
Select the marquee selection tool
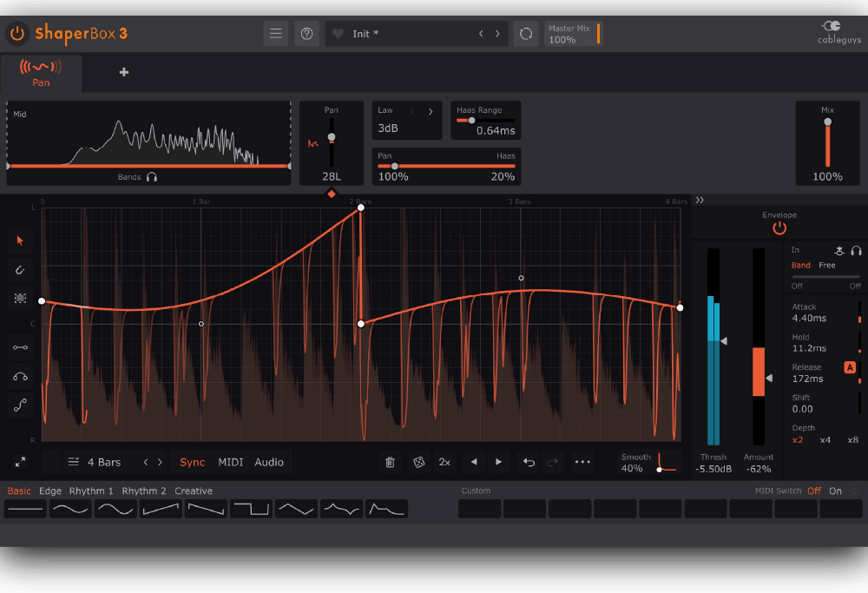(x=21, y=299)
